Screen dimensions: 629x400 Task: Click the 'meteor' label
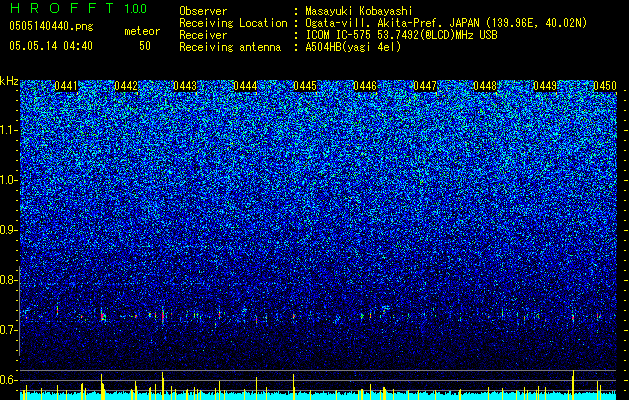(142, 31)
